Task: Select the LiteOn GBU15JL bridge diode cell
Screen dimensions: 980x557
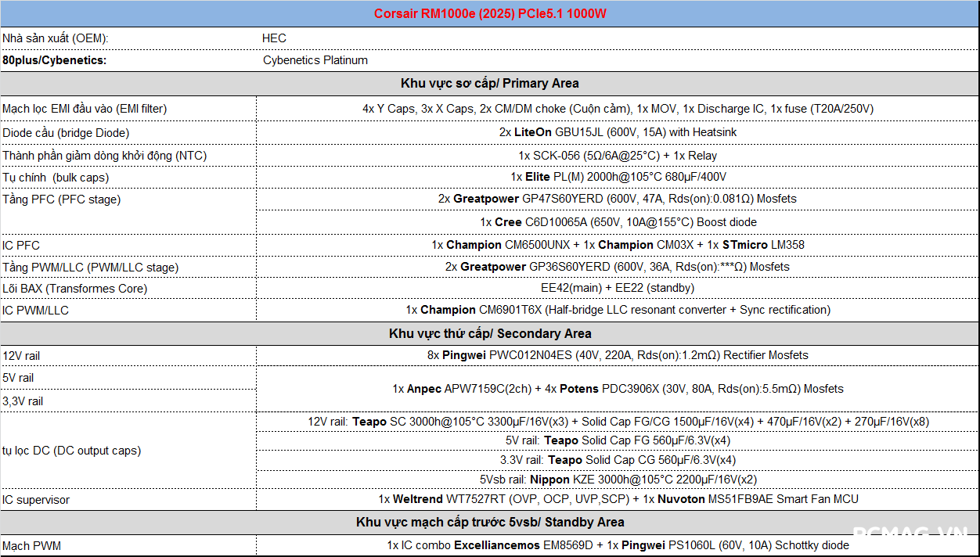Action: point(618,132)
